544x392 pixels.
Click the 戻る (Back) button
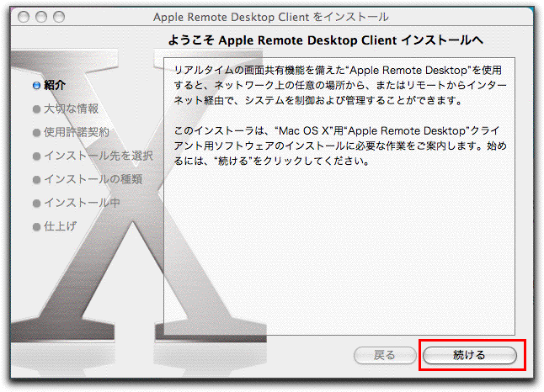(385, 355)
